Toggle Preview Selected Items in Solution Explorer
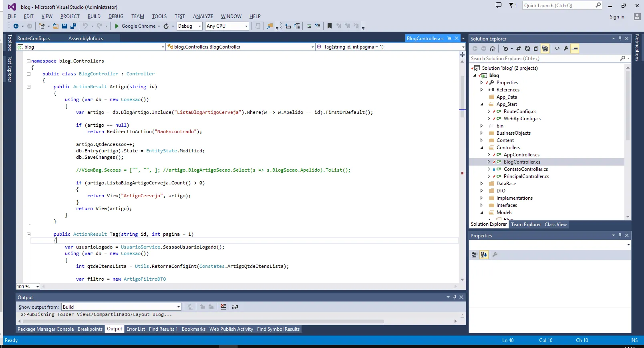This screenshot has height=348, width=644. (x=575, y=49)
